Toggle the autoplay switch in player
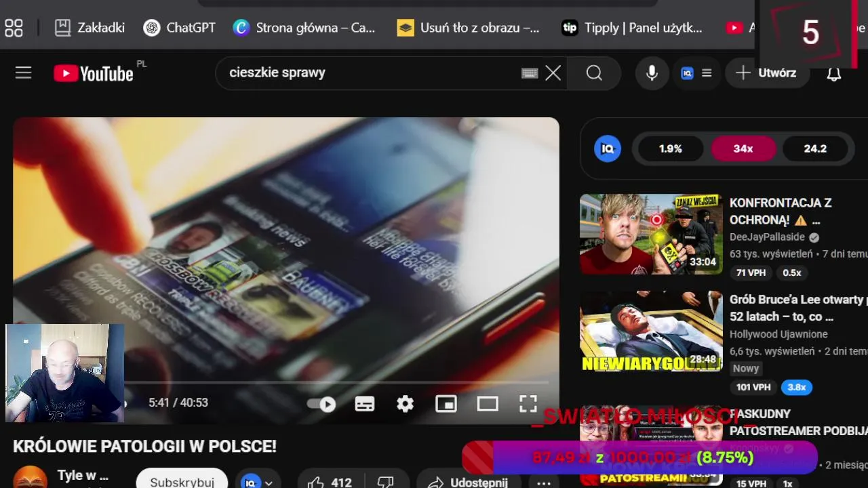This screenshot has height=488, width=868. click(x=321, y=404)
